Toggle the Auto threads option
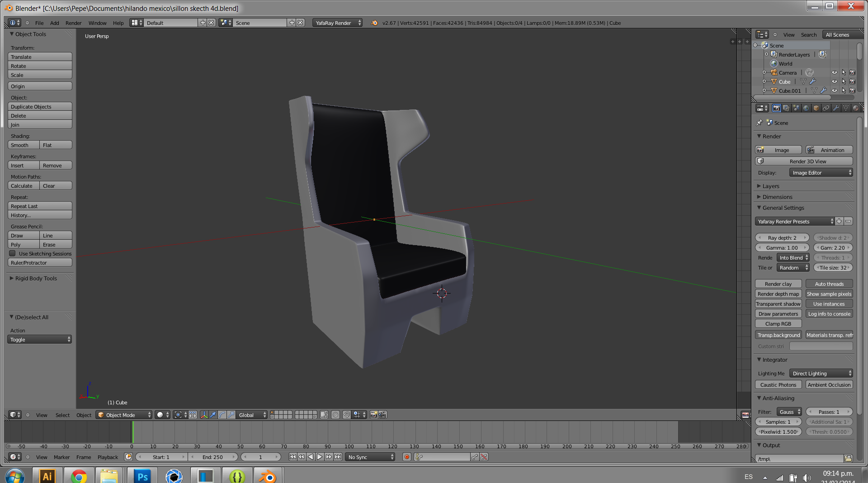Screen dimensions: 868x483 click(829, 284)
